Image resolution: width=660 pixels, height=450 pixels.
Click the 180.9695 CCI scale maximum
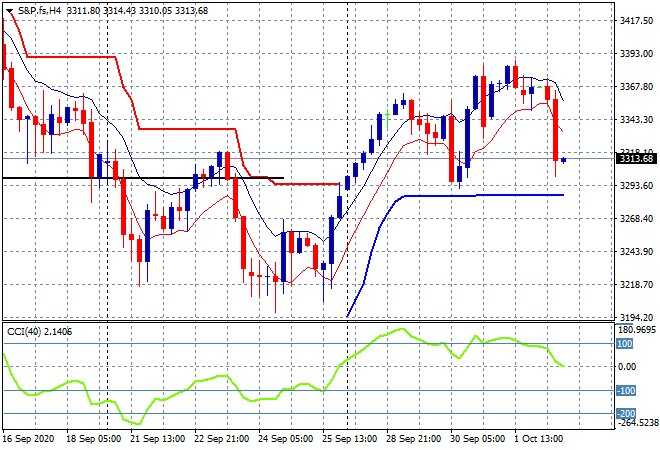pyautogui.click(x=637, y=330)
